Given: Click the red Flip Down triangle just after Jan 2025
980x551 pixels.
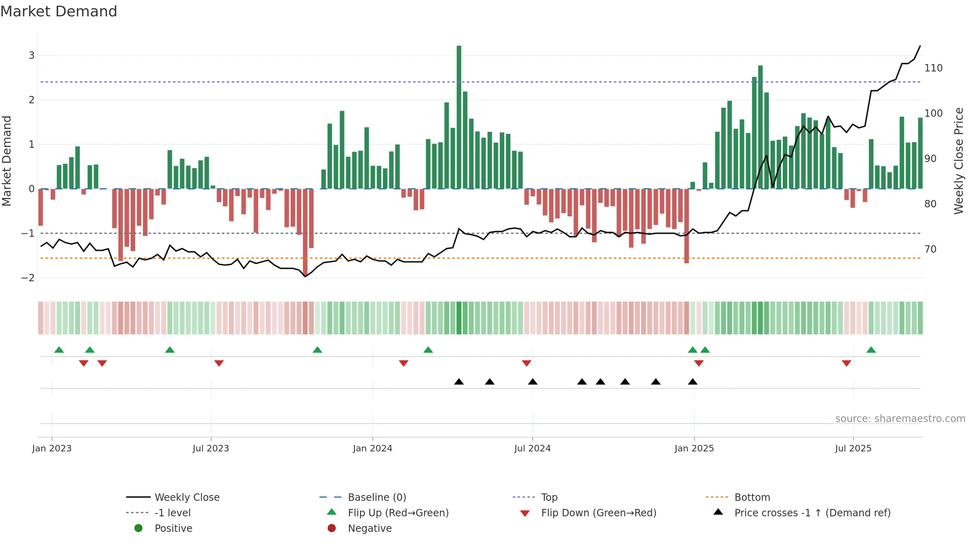Looking at the screenshot, I should pyautogui.click(x=699, y=363).
